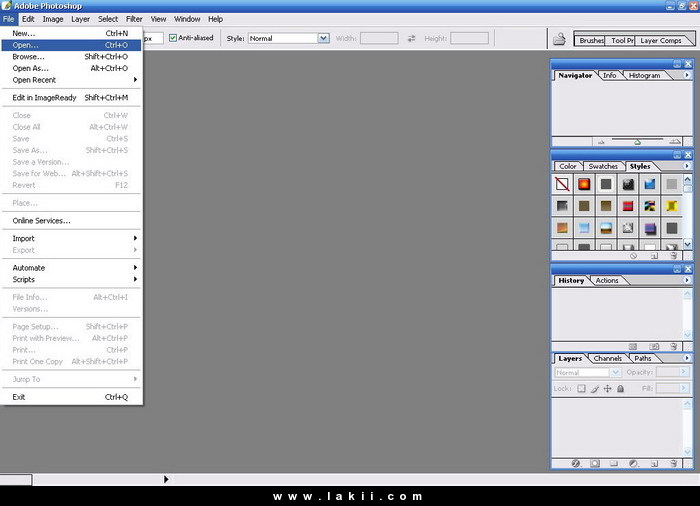Viewport: 700px width, 506px height.
Task: Open the Filter menu in menu bar
Action: pyautogui.click(x=134, y=19)
